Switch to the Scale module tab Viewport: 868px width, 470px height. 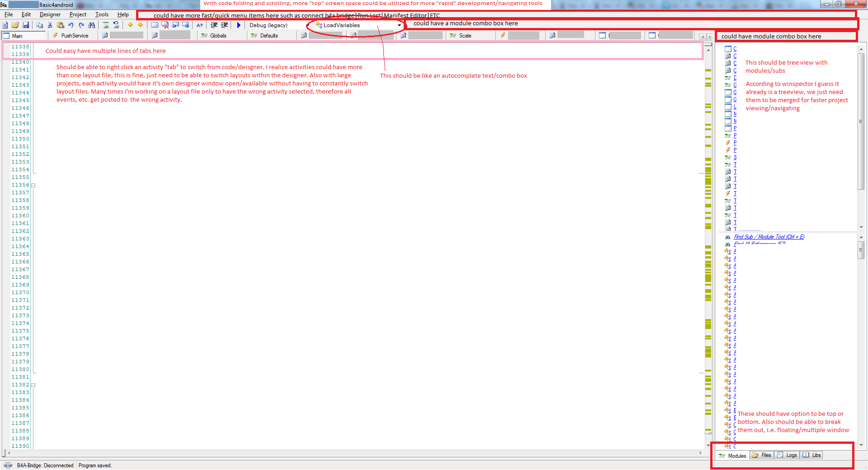point(470,36)
